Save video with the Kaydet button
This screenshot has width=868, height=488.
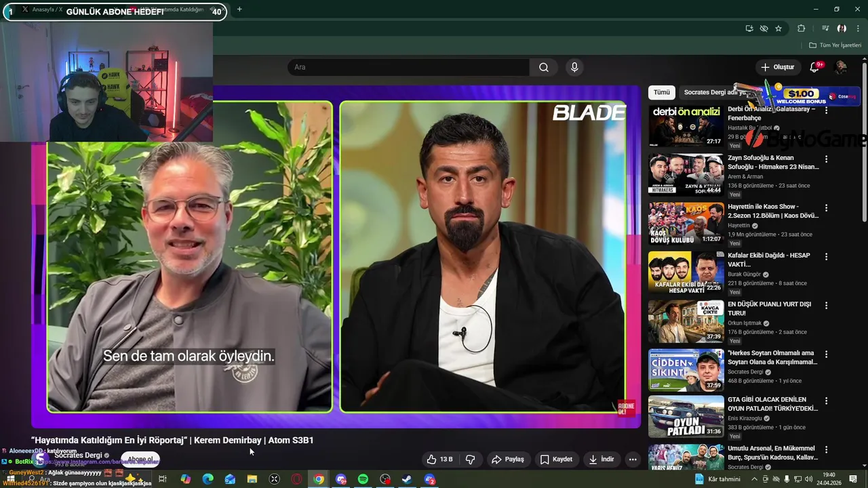click(556, 460)
